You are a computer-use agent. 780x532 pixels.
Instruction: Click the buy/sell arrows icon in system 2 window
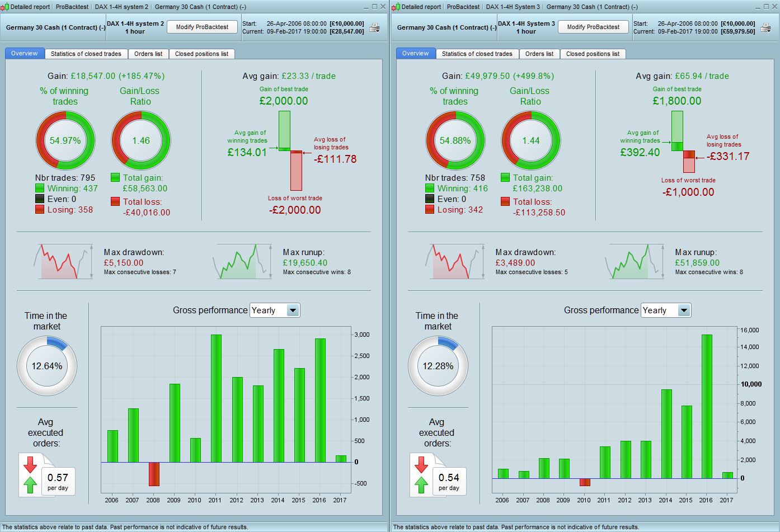(x=31, y=474)
